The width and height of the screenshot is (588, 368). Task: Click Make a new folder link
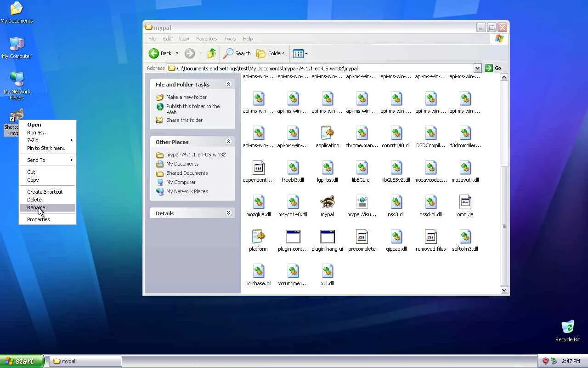(x=187, y=97)
